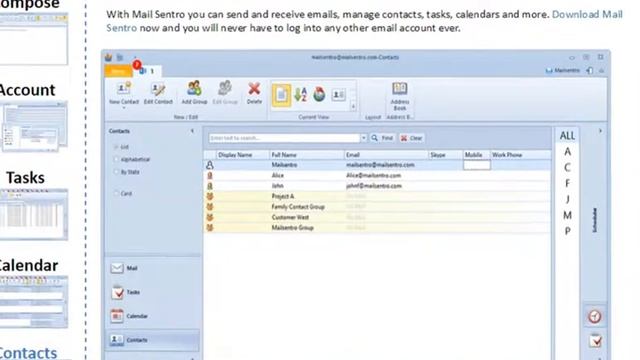This screenshot has width=640, height=360.
Task: Open the New Contact dropdown arrow
Action: pyautogui.click(x=124, y=107)
